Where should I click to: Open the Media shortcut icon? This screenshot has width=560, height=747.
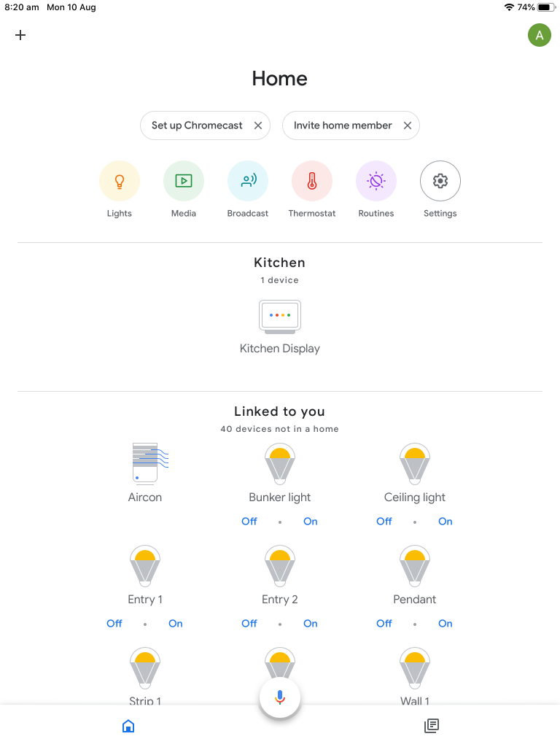(x=184, y=181)
